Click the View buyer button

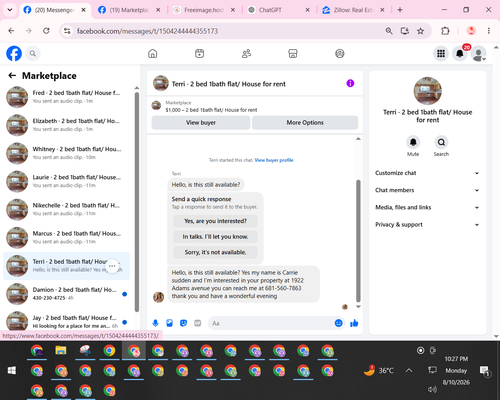(x=201, y=123)
